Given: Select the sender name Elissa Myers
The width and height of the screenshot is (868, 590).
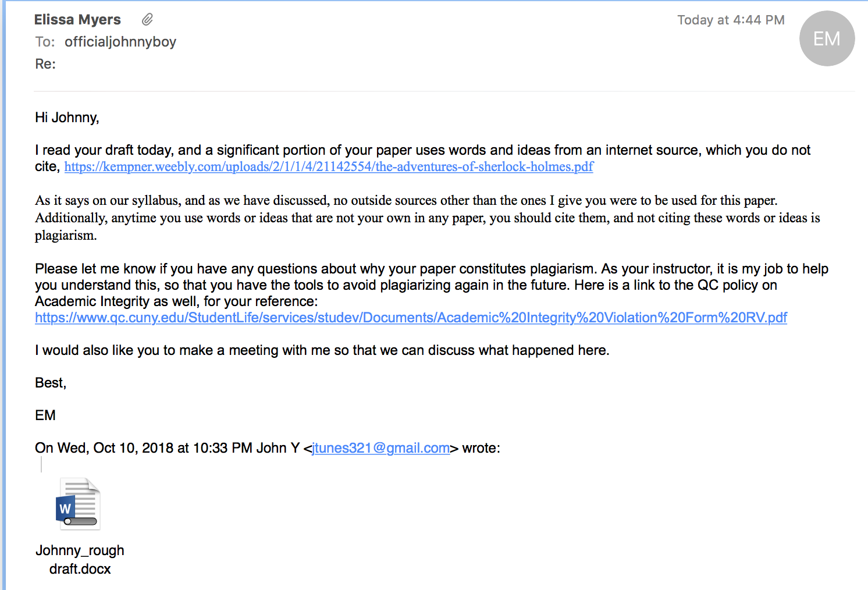Looking at the screenshot, I should coord(77,20).
